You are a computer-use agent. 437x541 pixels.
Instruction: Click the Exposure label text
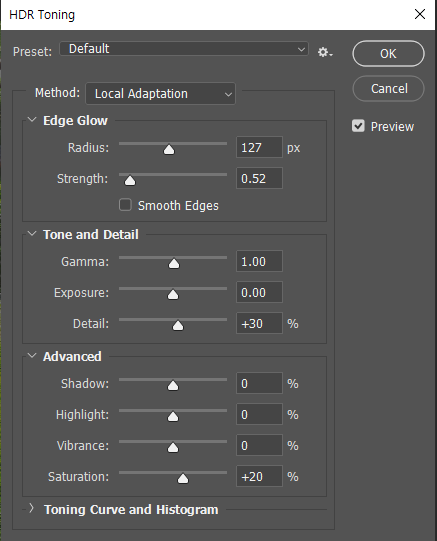pyautogui.click(x=81, y=293)
